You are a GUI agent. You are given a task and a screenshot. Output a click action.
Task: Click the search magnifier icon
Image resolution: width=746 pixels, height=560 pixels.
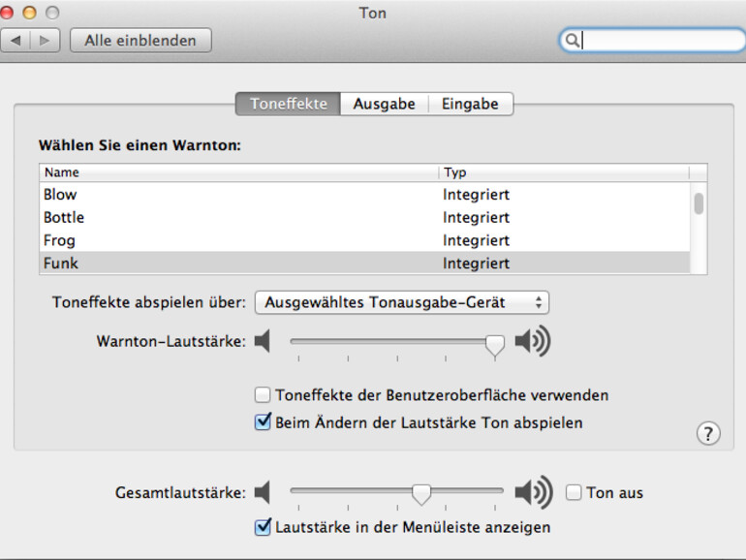tap(572, 41)
